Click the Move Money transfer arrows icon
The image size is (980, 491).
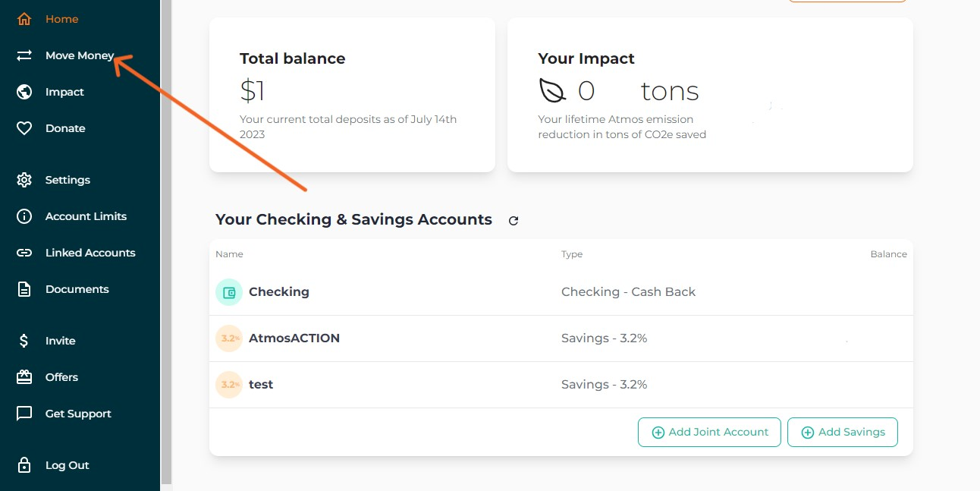tap(24, 55)
